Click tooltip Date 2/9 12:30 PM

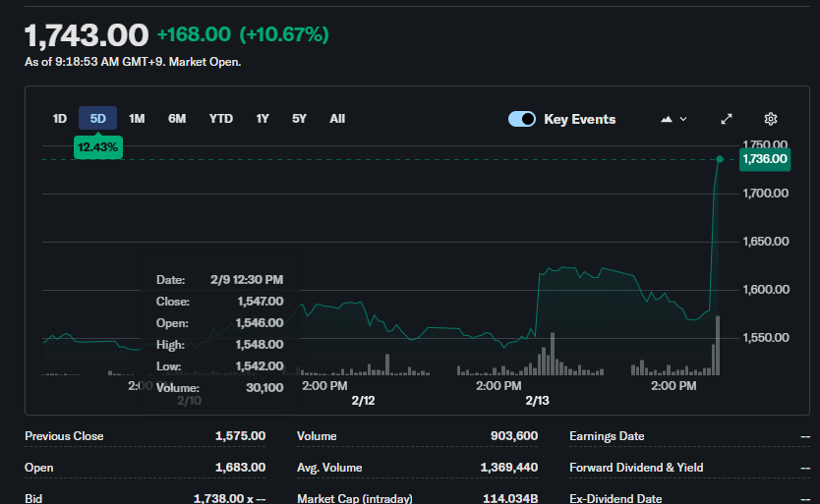click(247, 280)
